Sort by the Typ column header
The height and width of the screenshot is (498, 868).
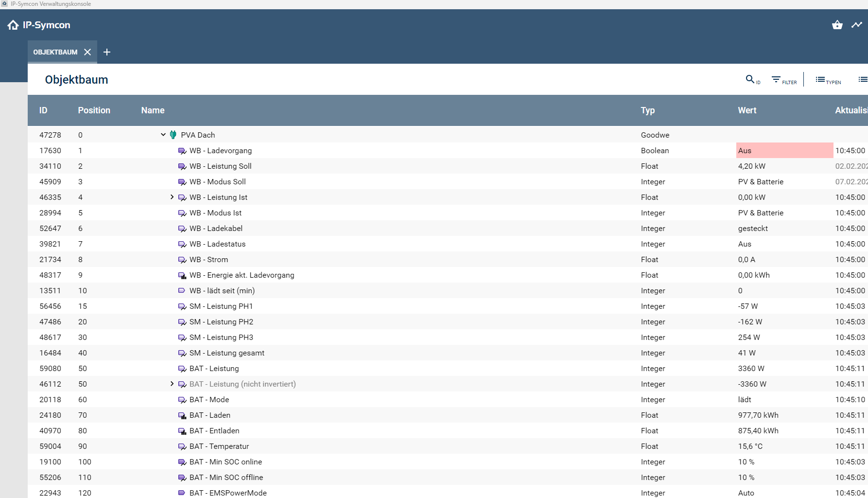coord(647,110)
